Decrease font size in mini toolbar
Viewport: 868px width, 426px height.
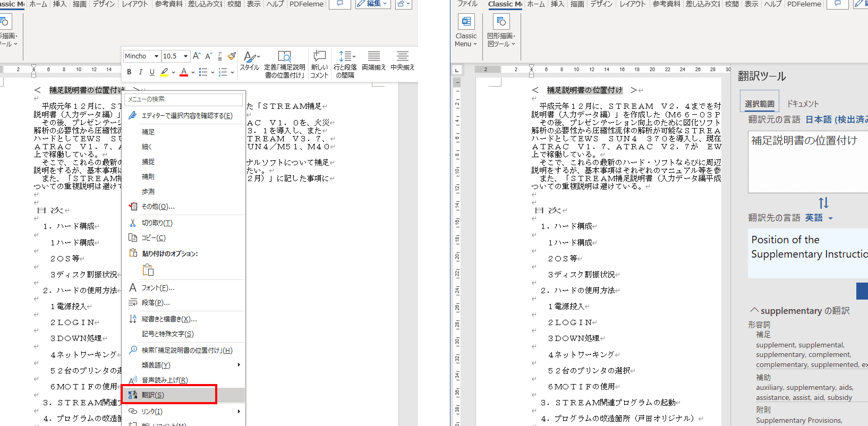[x=208, y=56]
